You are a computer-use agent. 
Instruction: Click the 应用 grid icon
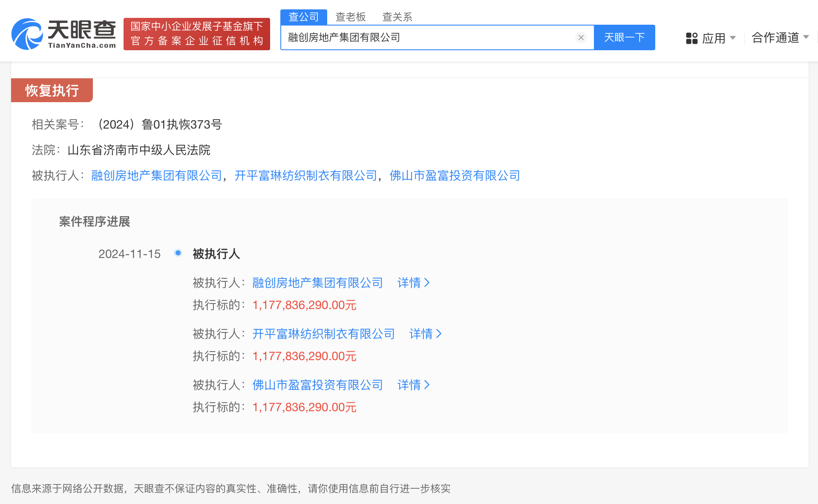pos(691,38)
